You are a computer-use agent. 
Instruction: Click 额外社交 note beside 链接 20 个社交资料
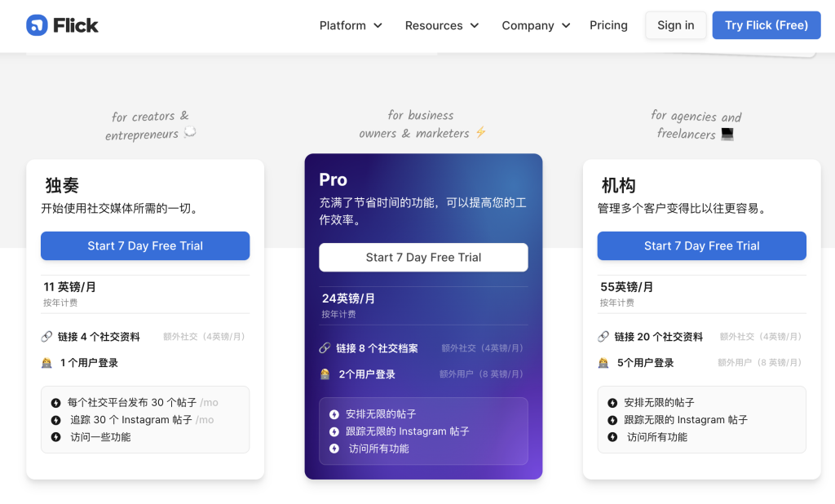click(x=761, y=337)
